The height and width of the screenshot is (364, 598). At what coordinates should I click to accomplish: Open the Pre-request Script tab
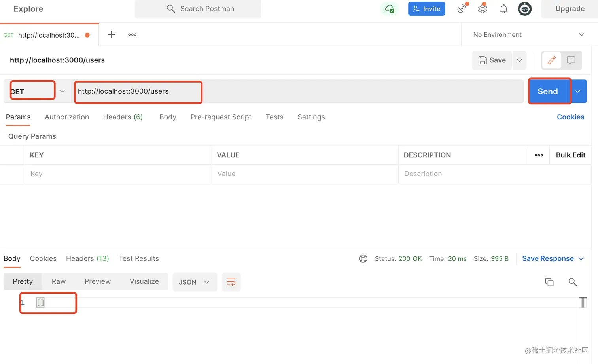(221, 117)
